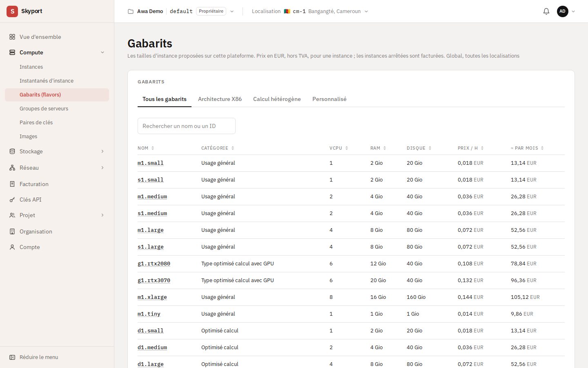Screen dimensions: 588x368
Task: Select Tous les gabarits tab
Action: click(165, 99)
